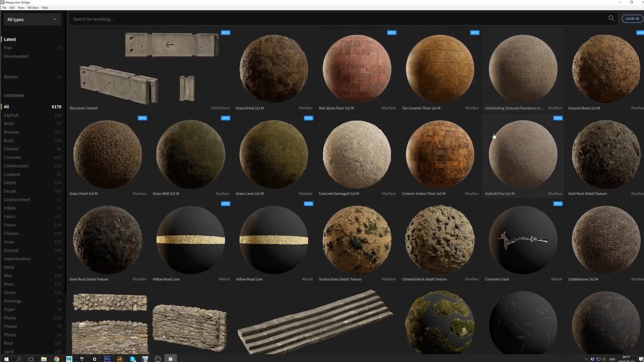The width and height of the screenshot is (644, 362).
Task: Open Skype from the taskbar
Action: (132, 359)
